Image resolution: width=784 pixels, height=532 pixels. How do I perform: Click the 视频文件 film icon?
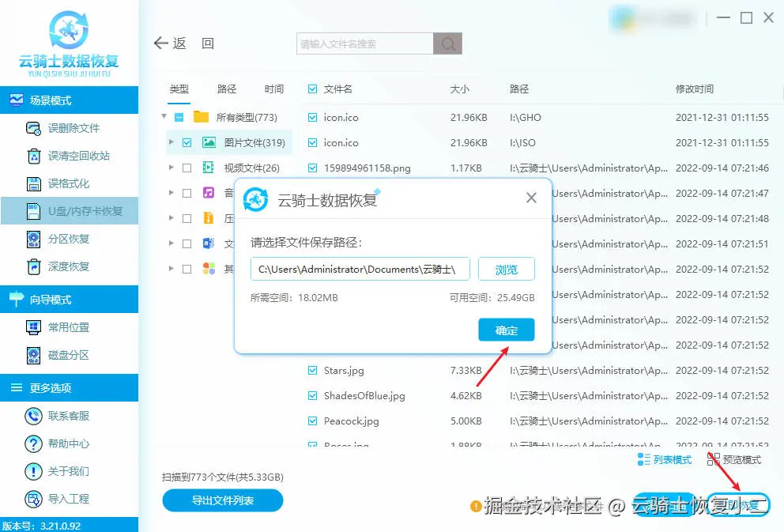tap(209, 168)
